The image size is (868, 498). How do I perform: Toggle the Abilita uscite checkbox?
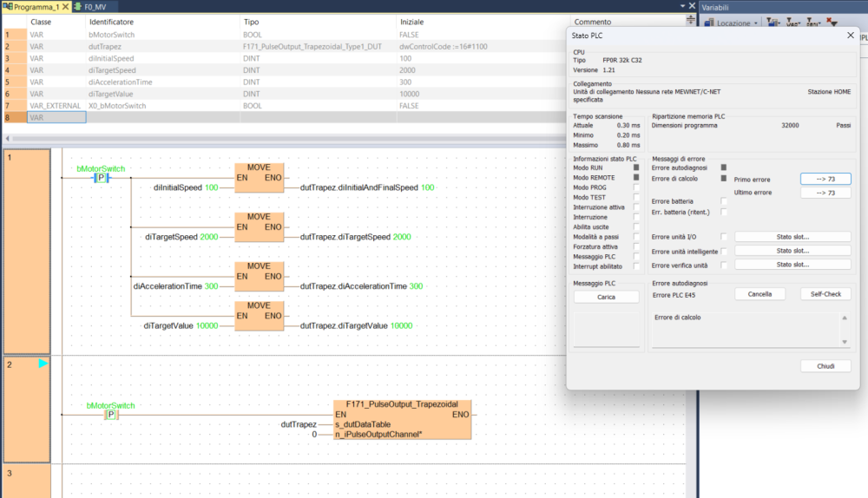click(636, 227)
